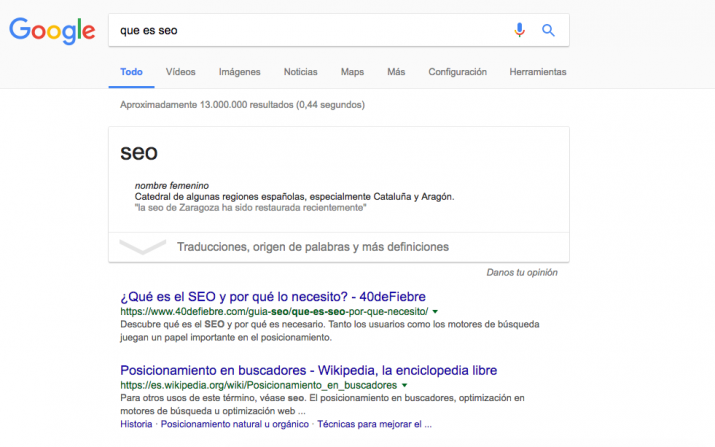Click 'Traducciones, origen de palabras y más definiciones'
715x447 pixels.
[313, 247]
